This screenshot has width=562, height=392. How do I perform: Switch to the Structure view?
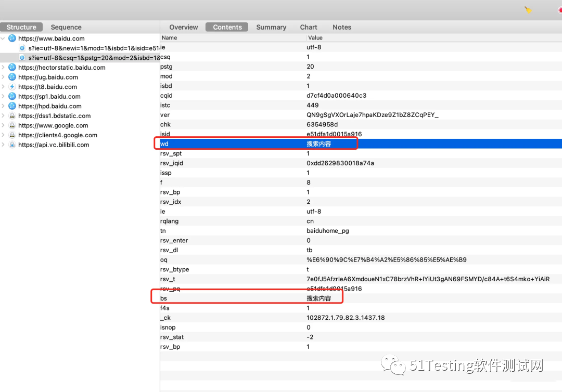click(x=21, y=27)
